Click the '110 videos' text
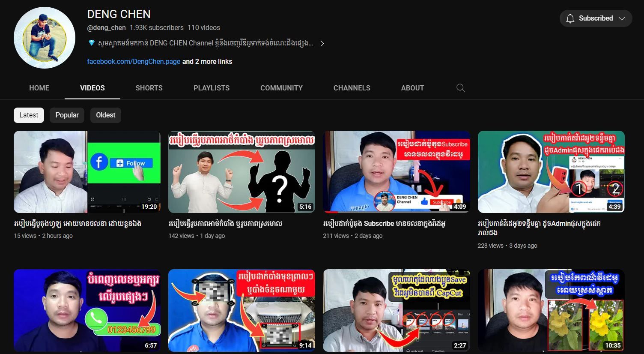This screenshot has width=644, height=354. 204,27
